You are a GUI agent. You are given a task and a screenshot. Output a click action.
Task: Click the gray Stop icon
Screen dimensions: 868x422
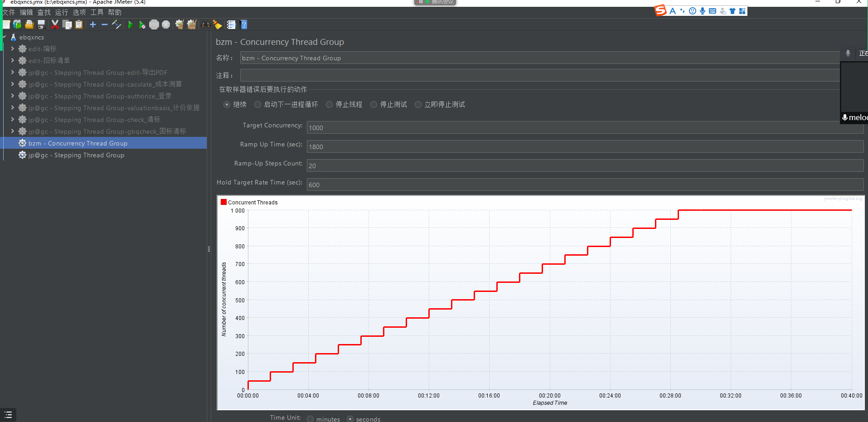(x=154, y=24)
